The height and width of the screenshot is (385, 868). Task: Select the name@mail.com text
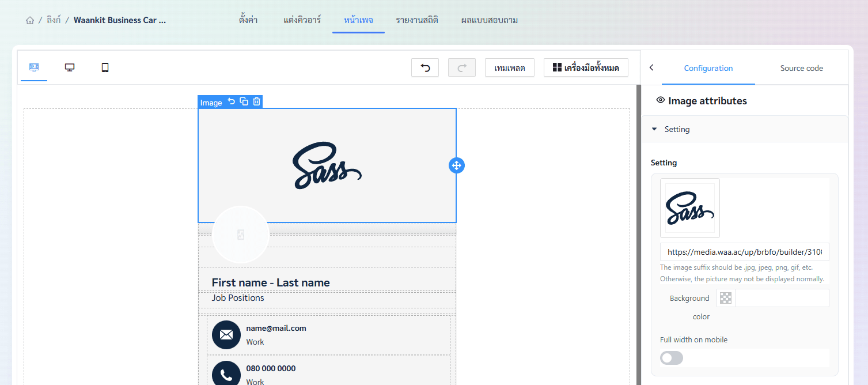click(276, 328)
